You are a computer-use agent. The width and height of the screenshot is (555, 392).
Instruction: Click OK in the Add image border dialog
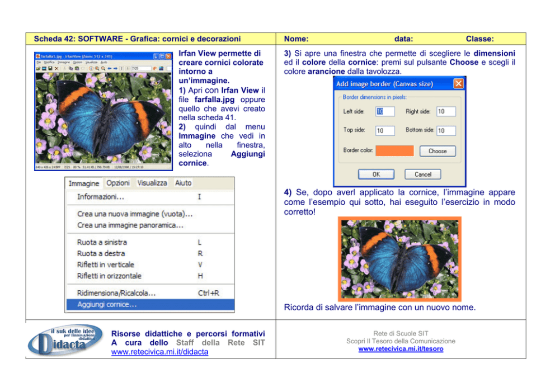[376, 174]
